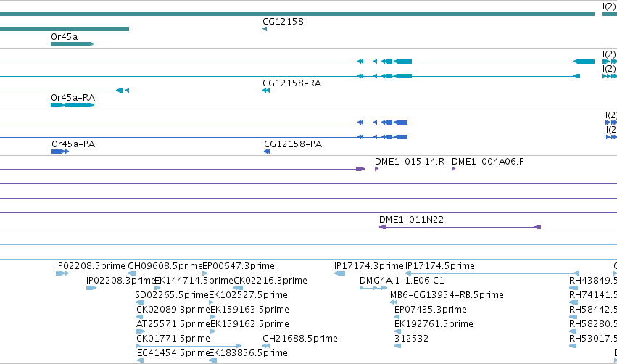The width and height of the screenshot is (617, 364).
Task: Click the RH58442 EST label
Action: [593, 310]
